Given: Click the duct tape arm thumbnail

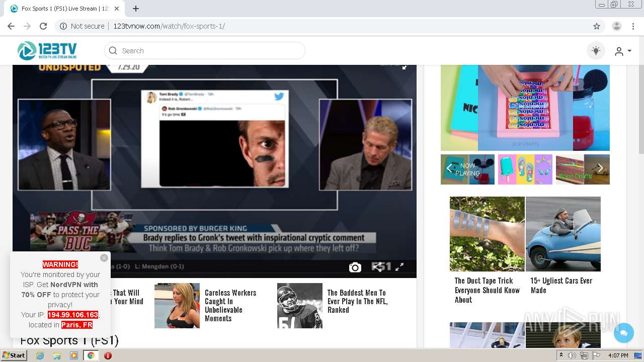Looking at the screenshot, I should [x=487, y=234].
